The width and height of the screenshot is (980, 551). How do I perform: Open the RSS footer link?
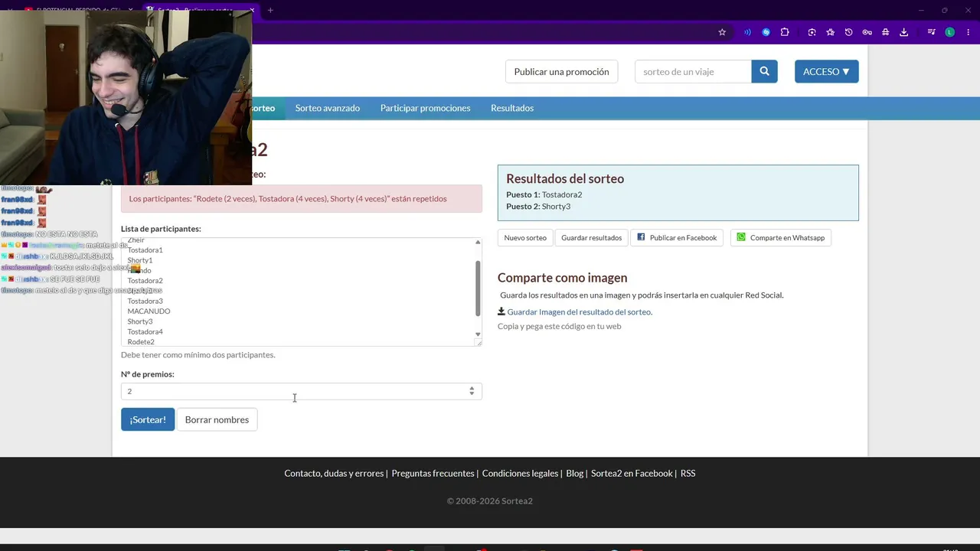click(x=688, y=473)
